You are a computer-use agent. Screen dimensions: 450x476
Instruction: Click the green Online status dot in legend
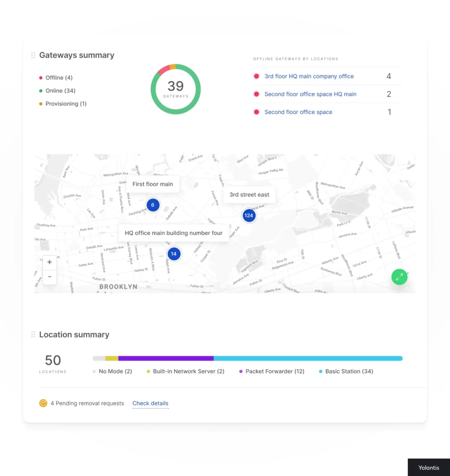40,91
